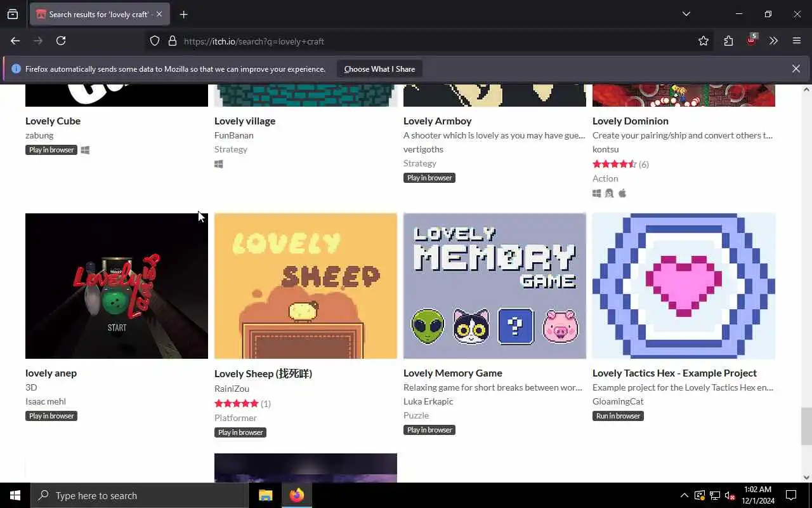Open the Lovely Armboy game title
812x508 pixels.
437,121
